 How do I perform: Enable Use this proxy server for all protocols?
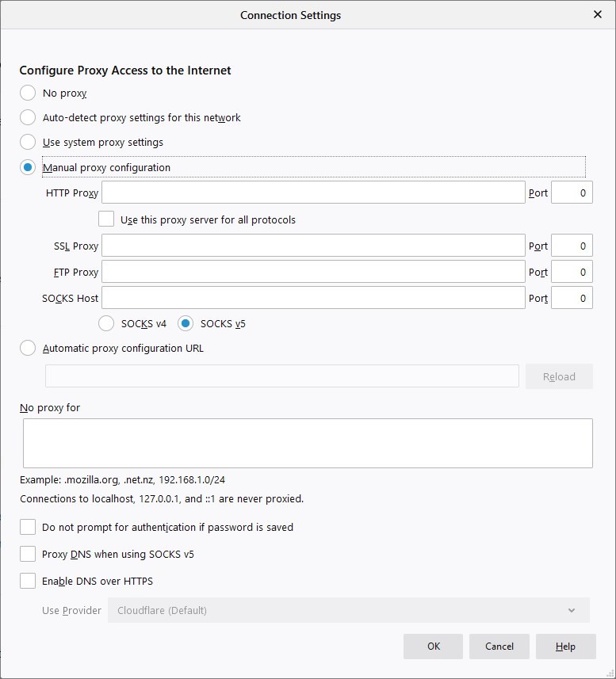(106, 219)
